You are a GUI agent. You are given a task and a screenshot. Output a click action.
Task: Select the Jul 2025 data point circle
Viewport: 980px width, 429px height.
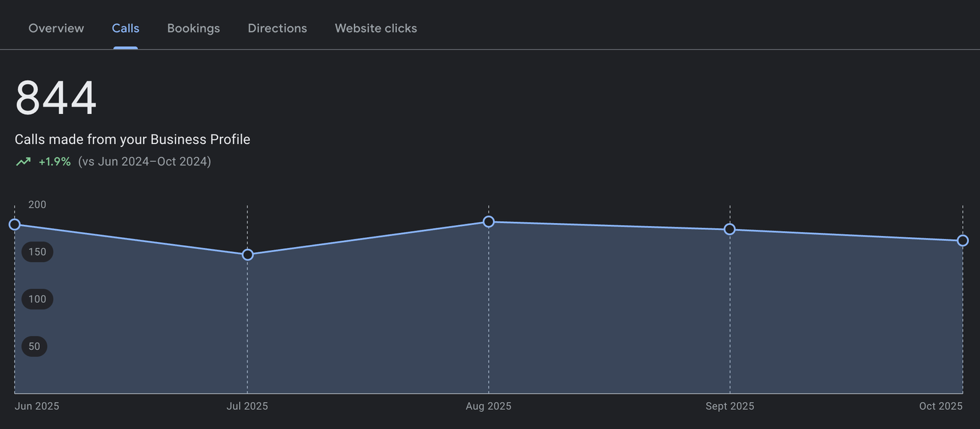pos(247,254)
